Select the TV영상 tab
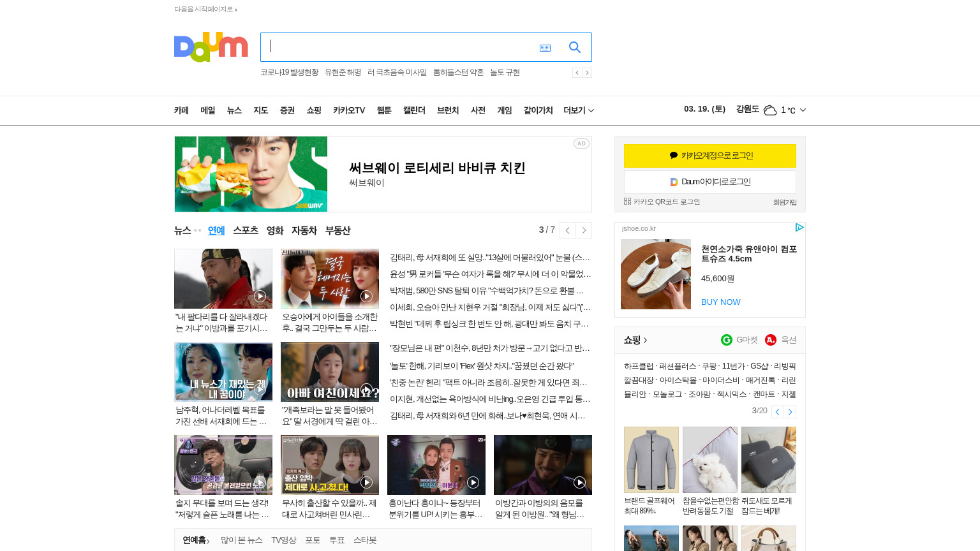The height and width of the screenshot is (551, 980). pos(284,540)
